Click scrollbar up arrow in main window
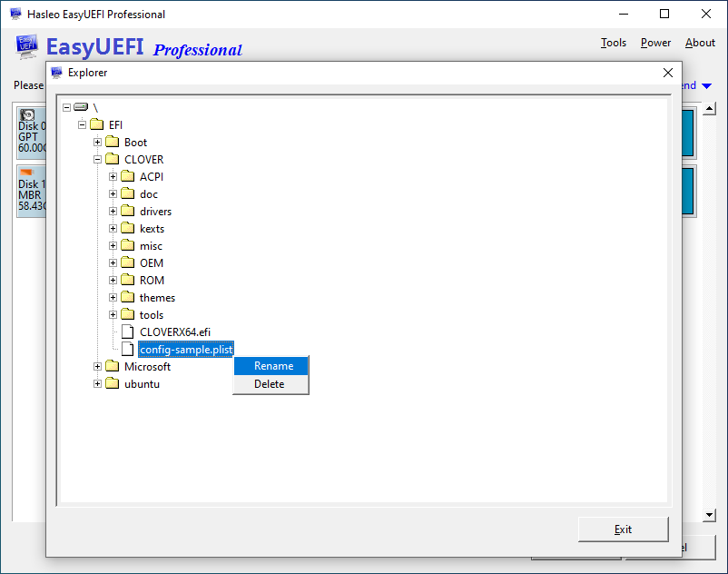 pyautogui.click(x=709, y=109)
